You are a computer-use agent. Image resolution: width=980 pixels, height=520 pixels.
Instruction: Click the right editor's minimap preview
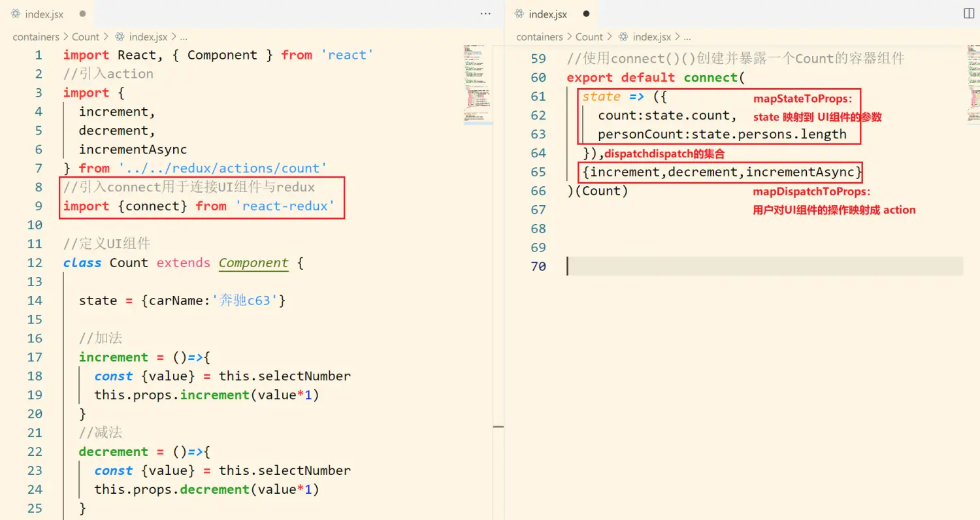click(975, 84)
